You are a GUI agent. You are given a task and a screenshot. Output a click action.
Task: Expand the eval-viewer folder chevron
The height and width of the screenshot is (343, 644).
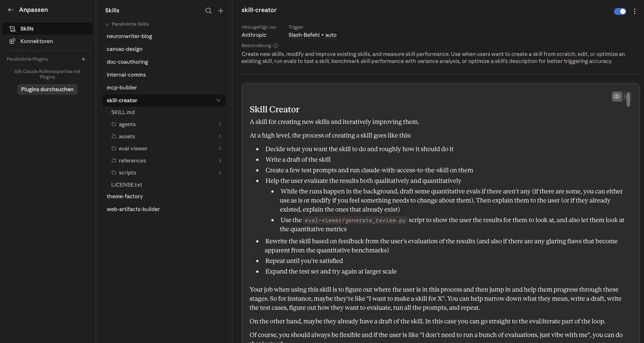pyautogui.click(x=220, y=148)
